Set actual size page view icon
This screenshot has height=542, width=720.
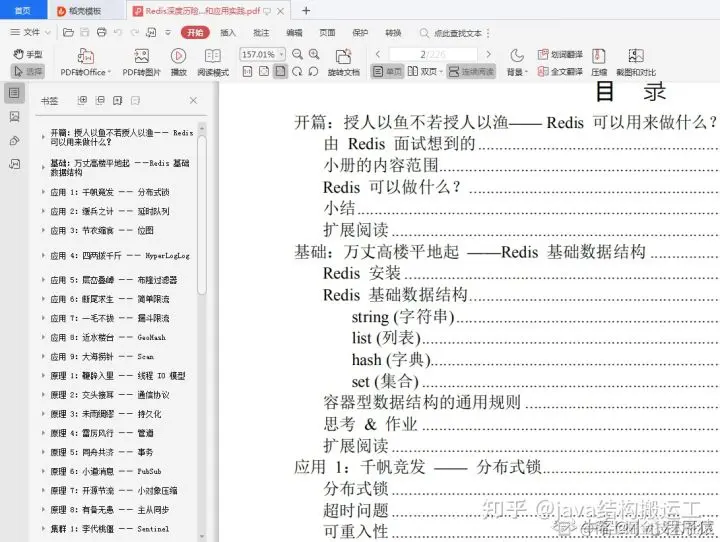click(247, 72)
